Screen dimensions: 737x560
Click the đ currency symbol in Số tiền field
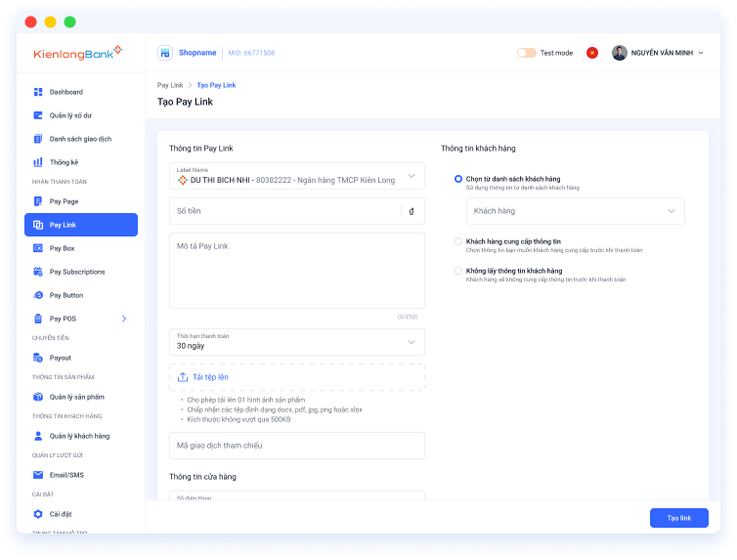pos(412,211)
